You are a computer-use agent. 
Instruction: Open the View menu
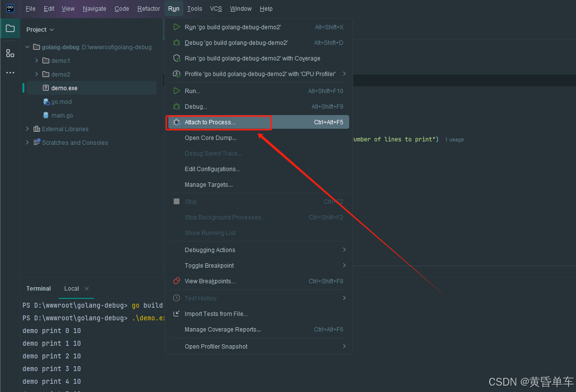68,8
